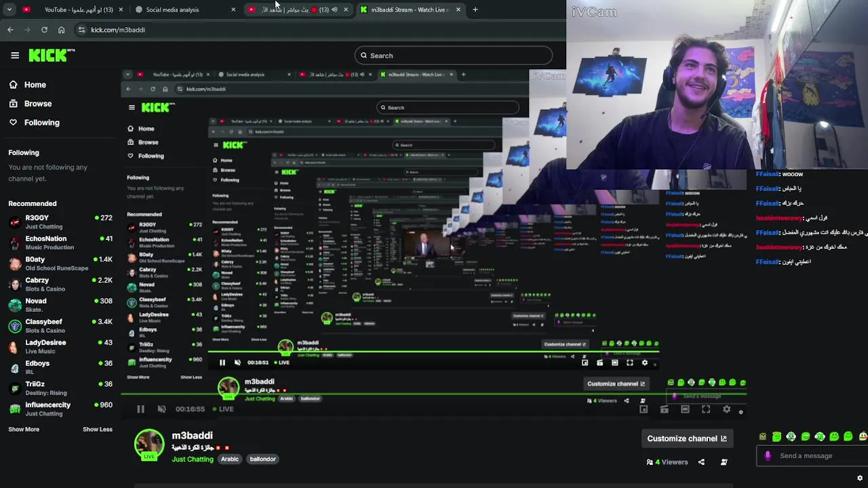Click the ballondor tag
868x488 pixels.
262,459
